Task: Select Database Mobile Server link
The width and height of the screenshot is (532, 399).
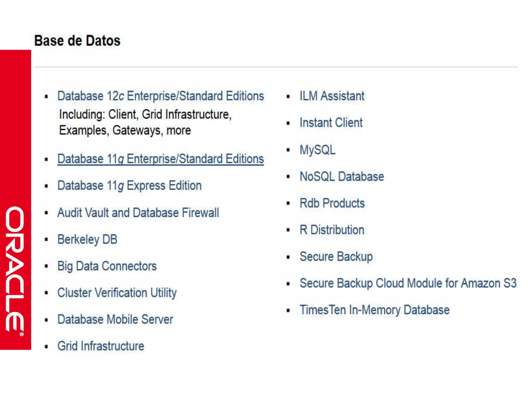Action: tap(115, 320)
